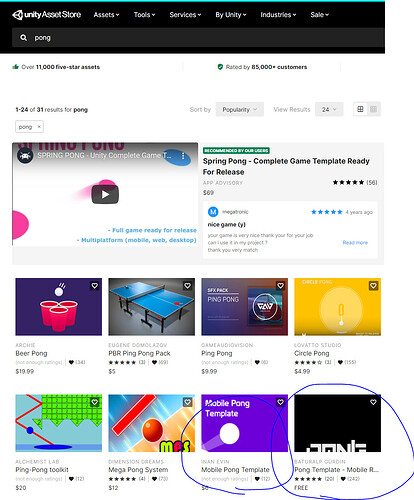Open the Sort by Popularity dropdown
This screenshot has width=414, height=500.
click(240, 109)
